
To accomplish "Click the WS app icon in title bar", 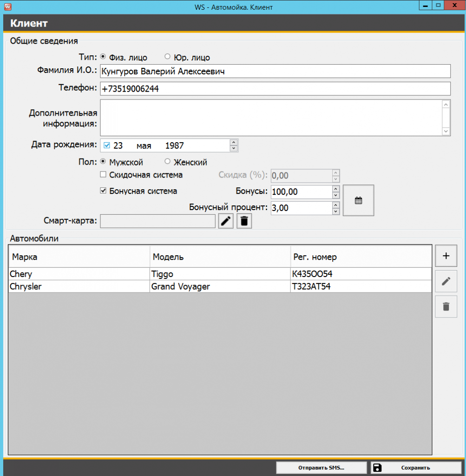I will click(x=7, y=7).
